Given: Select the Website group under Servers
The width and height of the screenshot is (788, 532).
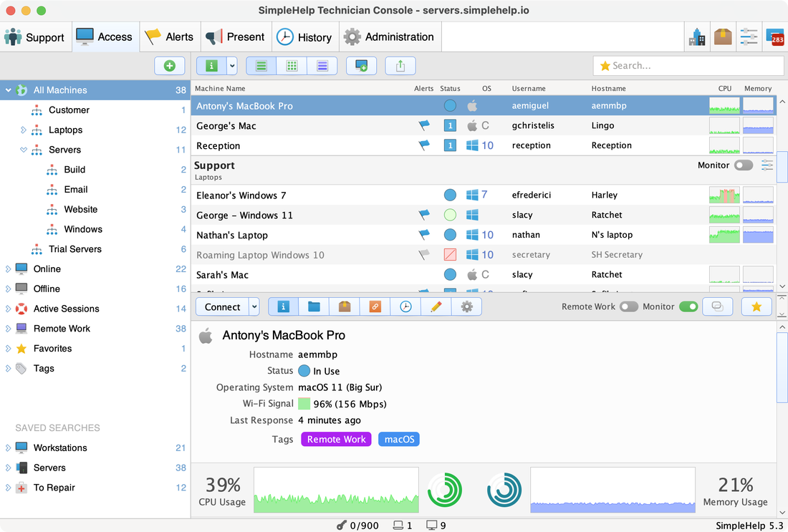Looking at the screenshot, I should (95, 210).
